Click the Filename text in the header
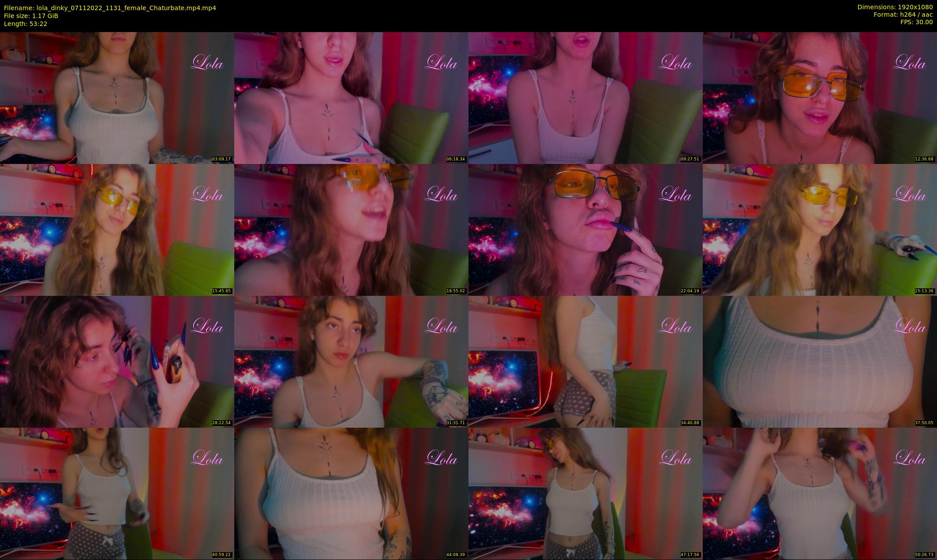937x560 pixels. tap(110, 8)
